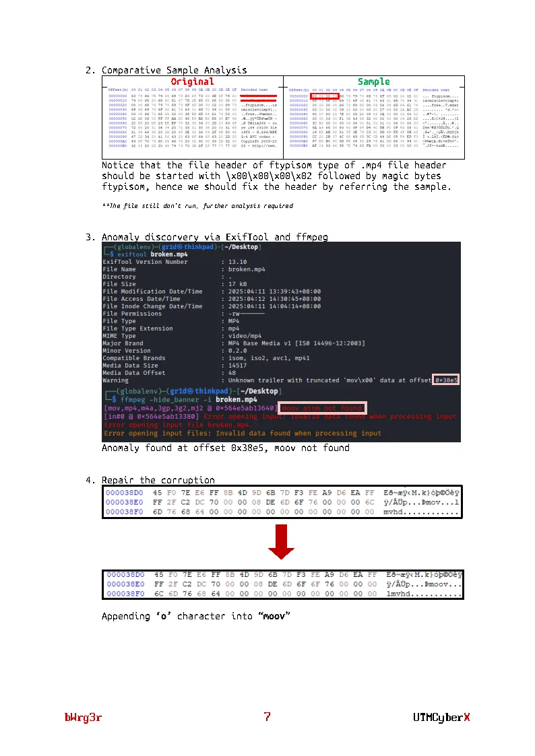Click the highlighted 'moov atom not found' box
This screenshot has height=756, width=535.
click(x=323, y=408)
